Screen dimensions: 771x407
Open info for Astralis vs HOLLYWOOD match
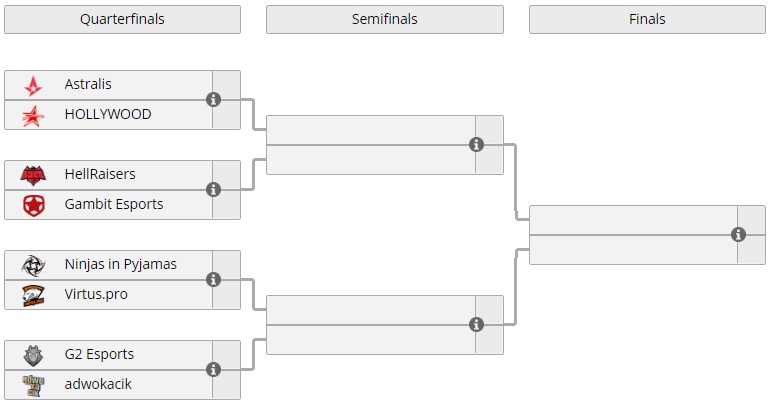pyautogui.click(x=213, y=100)
